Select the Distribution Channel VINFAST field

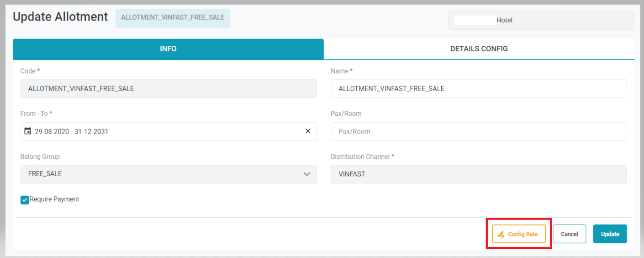[x=478, y=174]
